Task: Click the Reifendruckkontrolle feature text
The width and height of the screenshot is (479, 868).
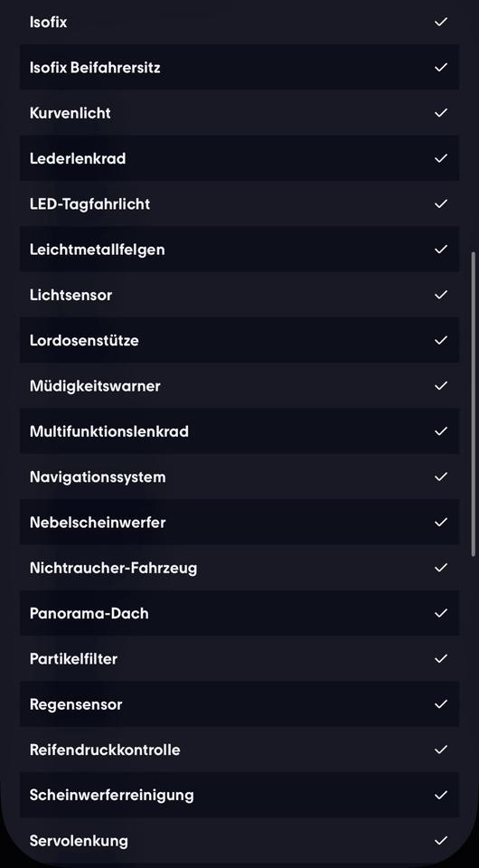Action: pos(105,750)
